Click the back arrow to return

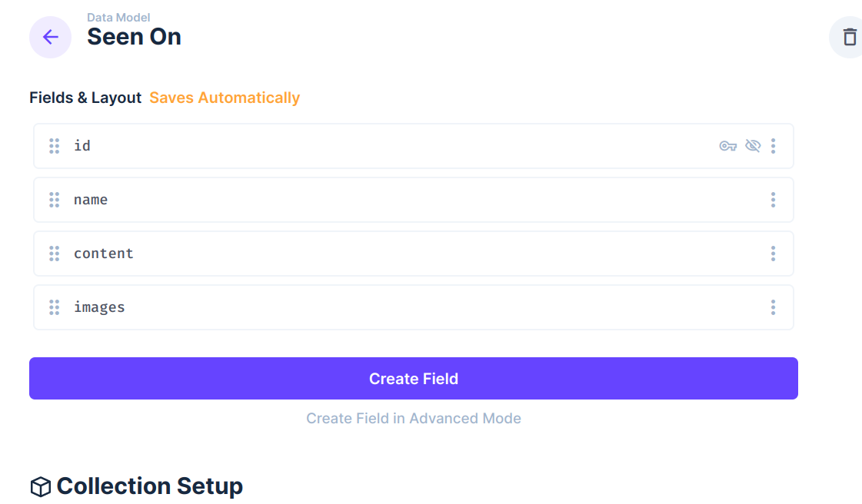pyautogui.click(x=50, y=37)
